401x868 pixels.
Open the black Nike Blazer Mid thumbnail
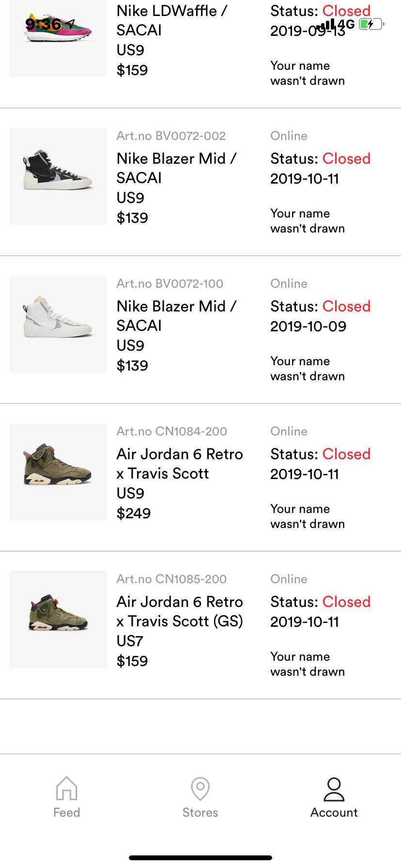click(58, 176)
